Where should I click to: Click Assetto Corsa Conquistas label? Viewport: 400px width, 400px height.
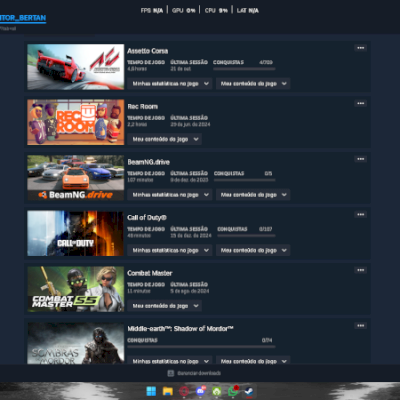(228, 62)
